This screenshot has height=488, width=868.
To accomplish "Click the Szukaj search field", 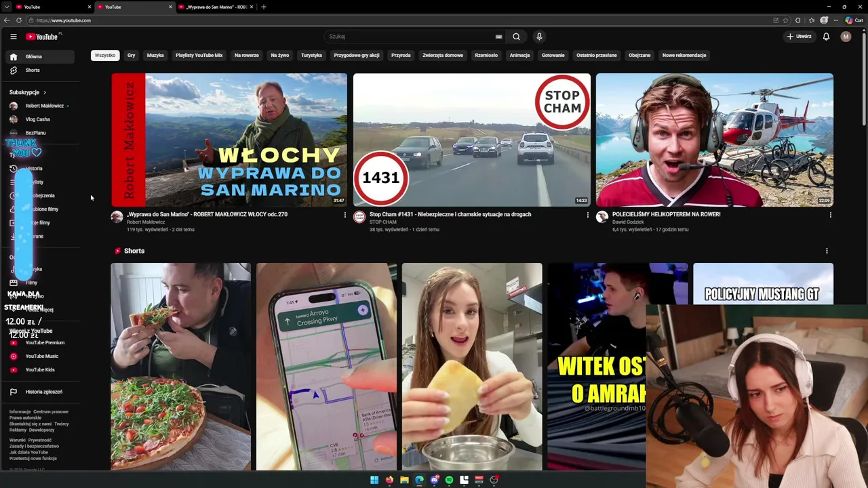I will click(414, 37).
